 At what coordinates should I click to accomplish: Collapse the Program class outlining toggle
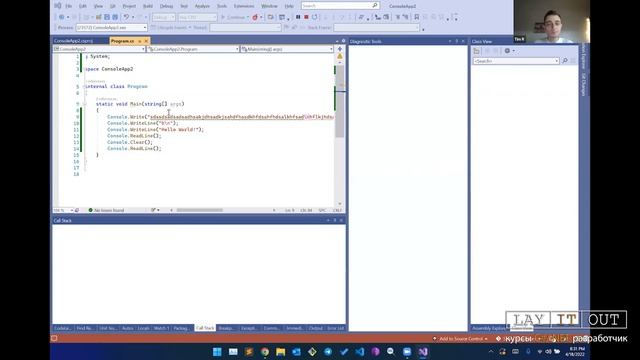[85, 87]
